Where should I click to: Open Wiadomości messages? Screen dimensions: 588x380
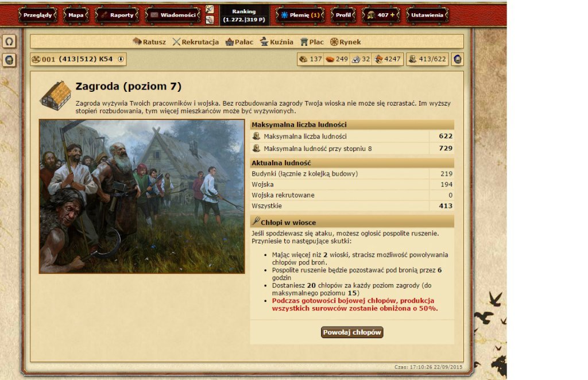coord(173,15)
